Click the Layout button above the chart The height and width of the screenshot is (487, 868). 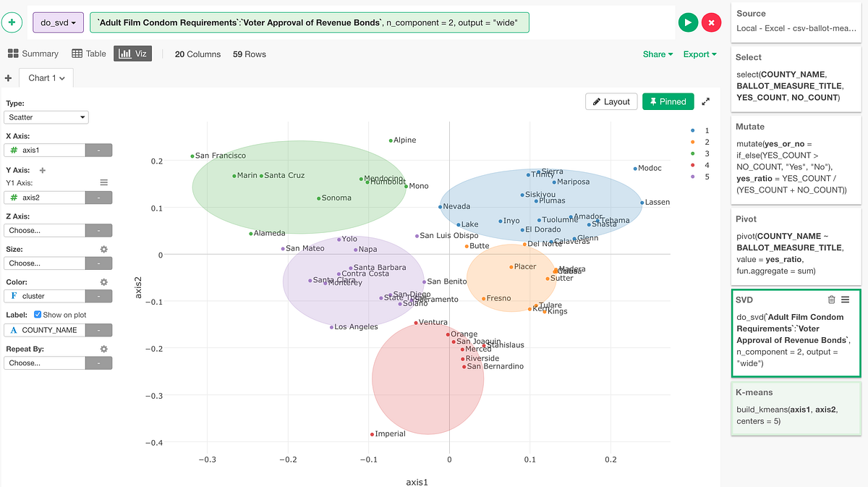[610, 101]
